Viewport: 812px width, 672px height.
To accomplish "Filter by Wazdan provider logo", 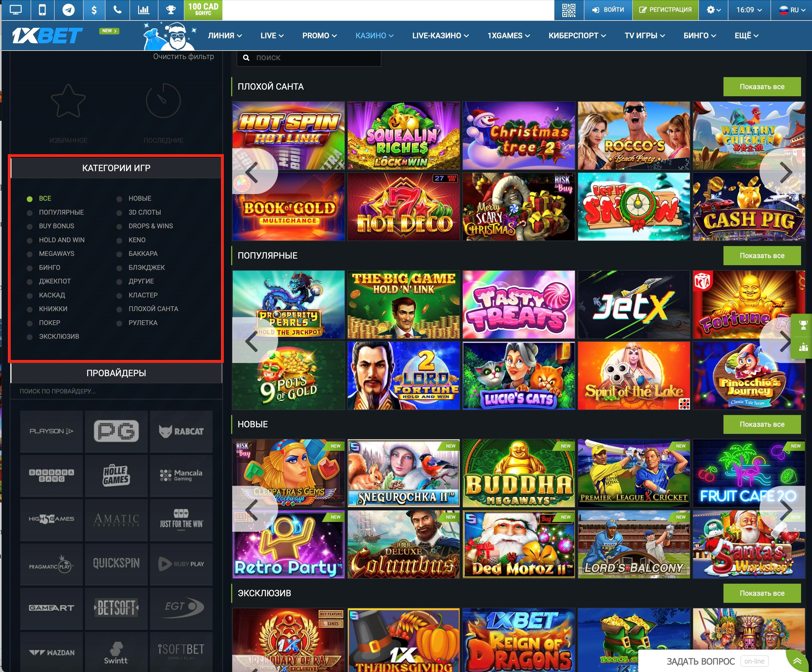I will point(51,652).
